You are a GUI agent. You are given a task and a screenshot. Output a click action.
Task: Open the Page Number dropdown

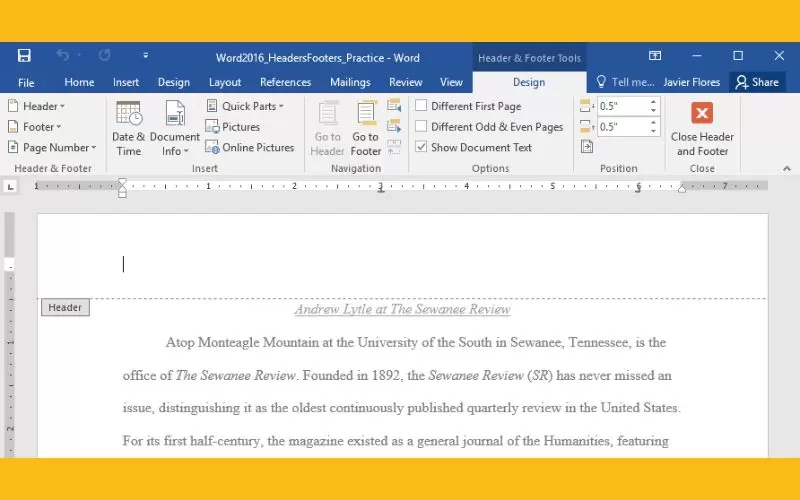click(x=52, y=147)
